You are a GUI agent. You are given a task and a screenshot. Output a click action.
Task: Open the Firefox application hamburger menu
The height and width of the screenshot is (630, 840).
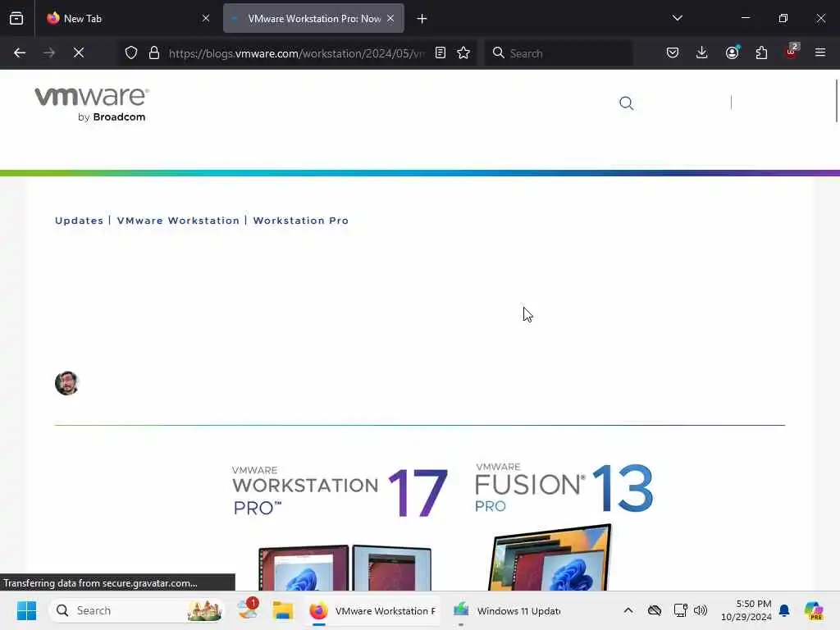[820, 52]
